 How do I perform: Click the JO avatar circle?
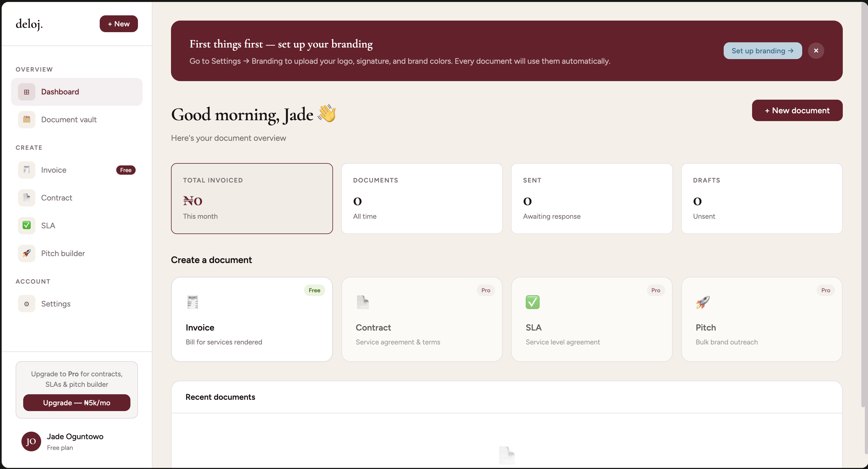click(x=31, y=441)
